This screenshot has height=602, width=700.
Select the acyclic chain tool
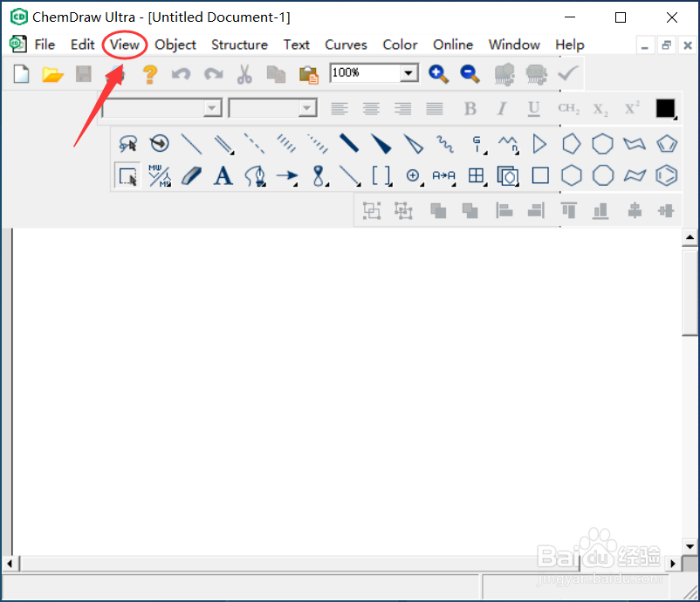coord(508,144)
